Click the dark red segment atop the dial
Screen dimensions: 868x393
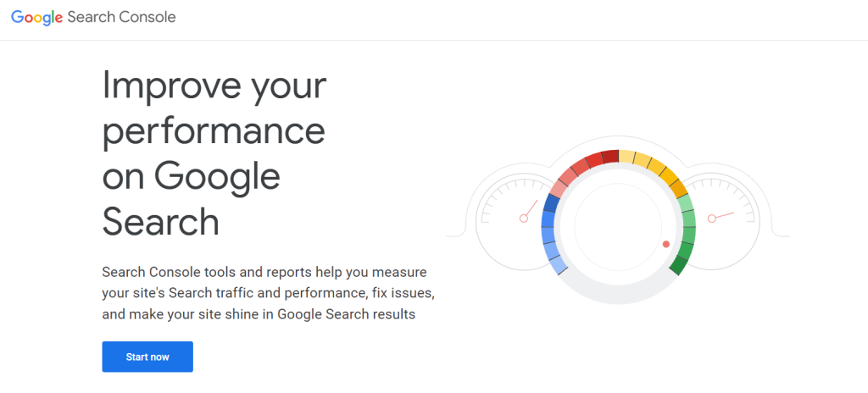pyautogui.click(x=610, y=157)
